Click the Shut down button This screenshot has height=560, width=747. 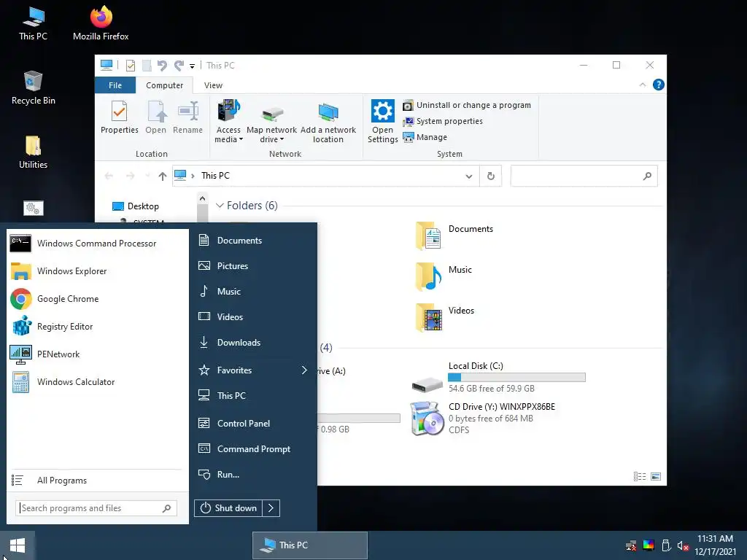tap(228, 508)
